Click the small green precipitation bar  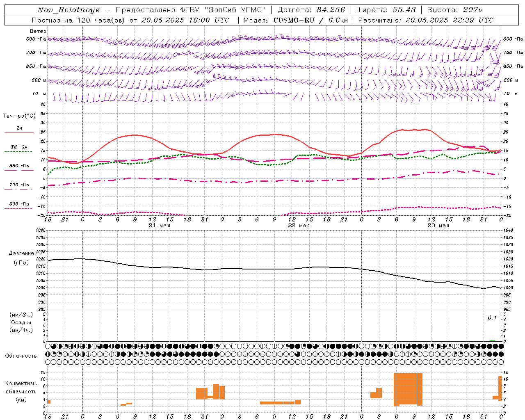click(x=492, y=340)
